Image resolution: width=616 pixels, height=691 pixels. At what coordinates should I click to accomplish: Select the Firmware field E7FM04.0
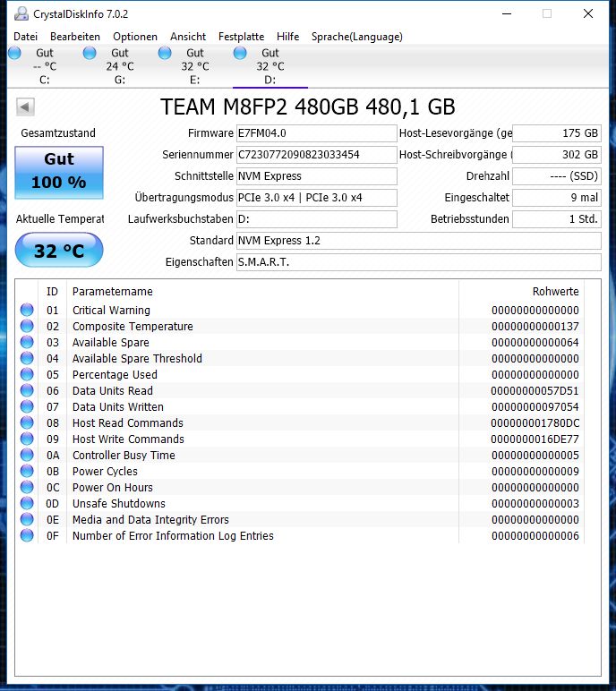(x=317, y=133)
